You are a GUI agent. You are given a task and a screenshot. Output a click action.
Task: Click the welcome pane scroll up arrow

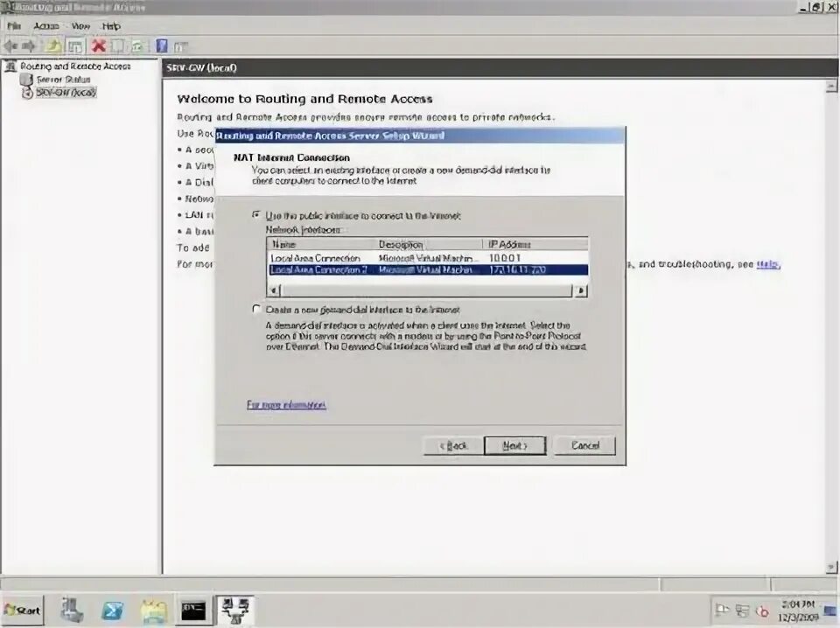[x=831, y=86]
